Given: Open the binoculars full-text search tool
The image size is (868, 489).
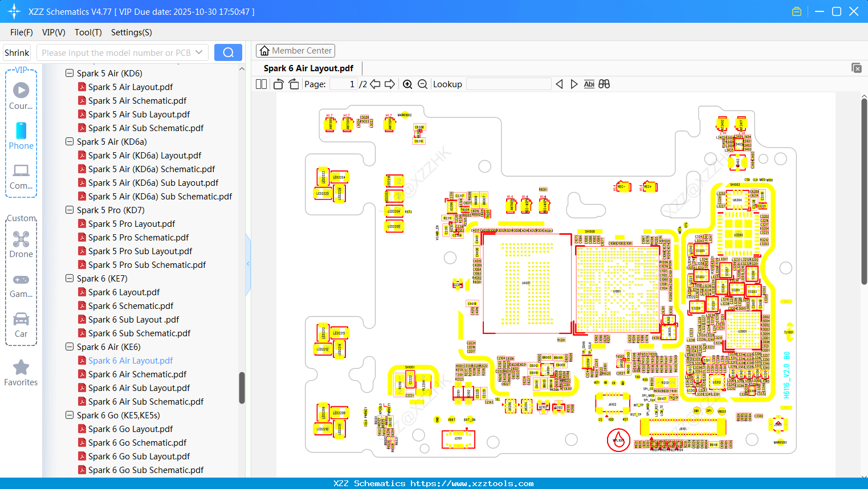Looking at the screenshot, I should (604, 84).
